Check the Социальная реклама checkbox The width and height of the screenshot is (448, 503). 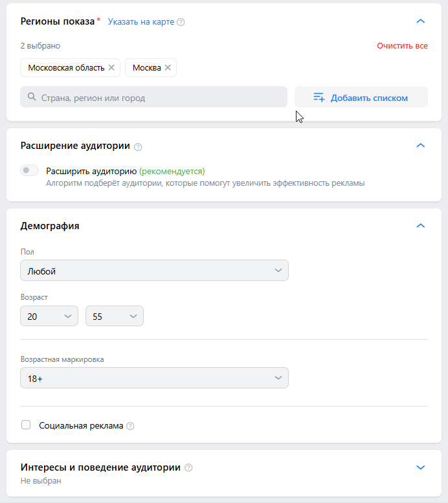click(x=26, y=425)
